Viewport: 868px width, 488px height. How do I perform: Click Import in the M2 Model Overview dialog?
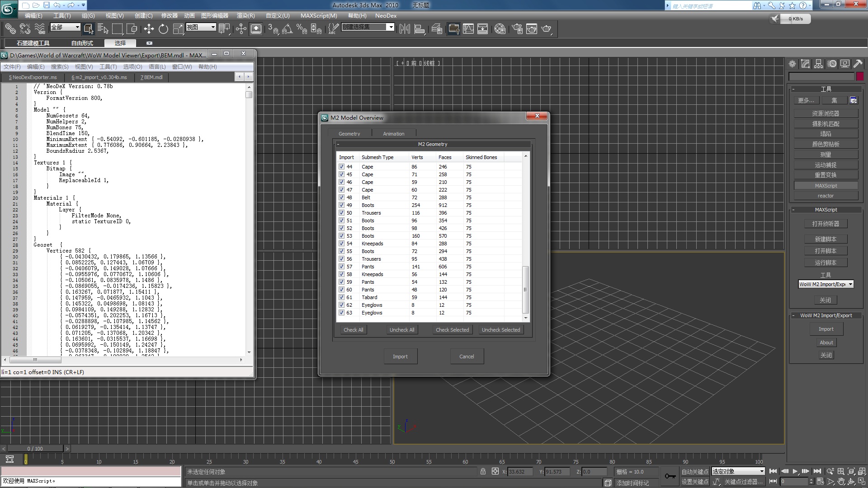click(x=400, y=357)
